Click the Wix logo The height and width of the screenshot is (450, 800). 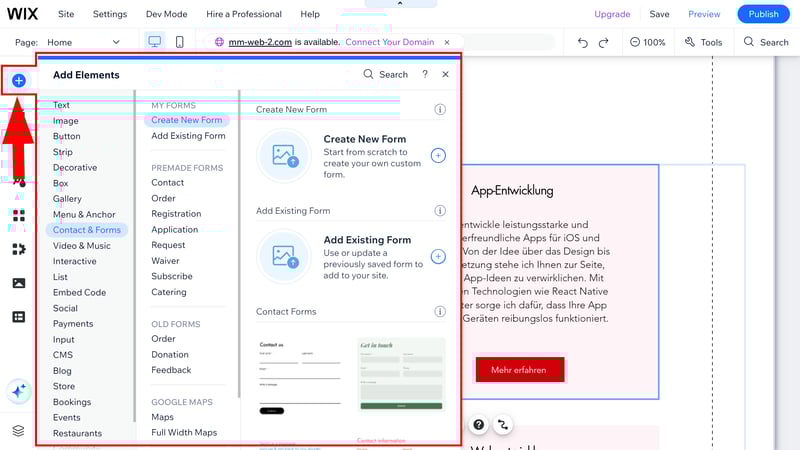(22, 14)
